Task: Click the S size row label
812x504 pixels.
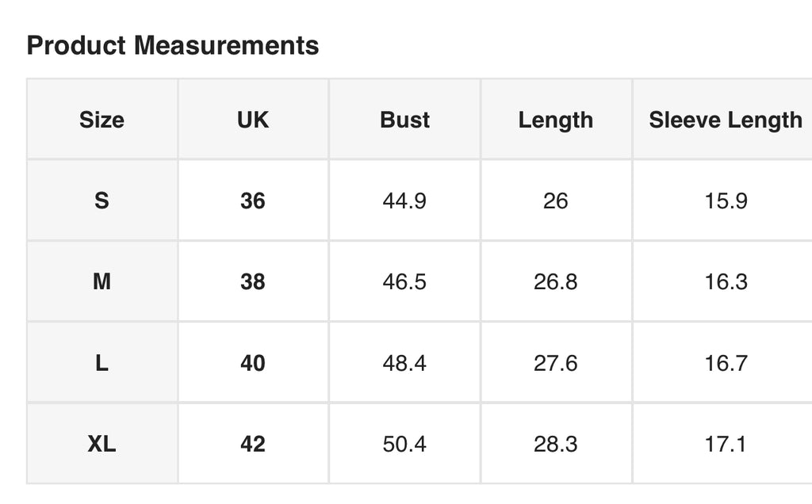Action: click(x=102, y=200)
